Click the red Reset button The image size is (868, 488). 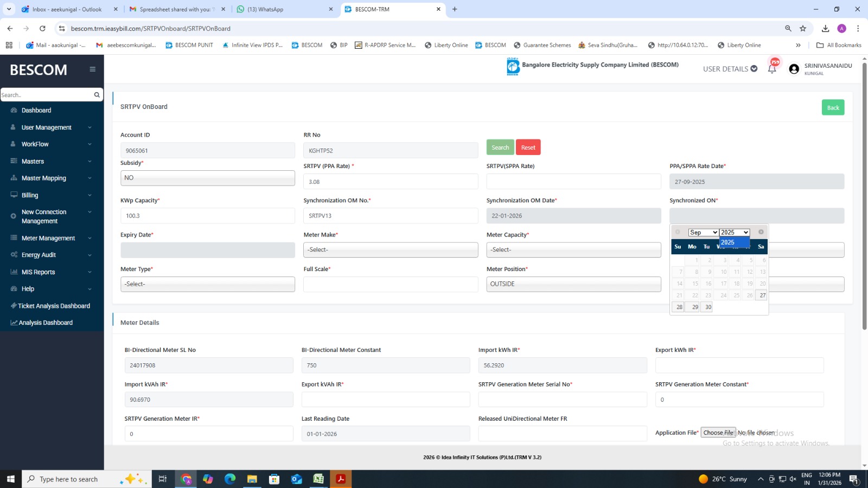[528, 147]
